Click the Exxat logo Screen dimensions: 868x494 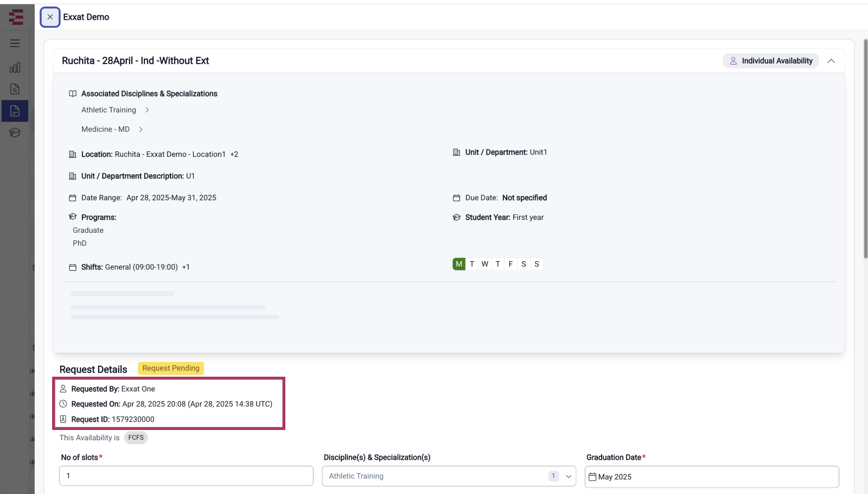(x=16, y=17)
